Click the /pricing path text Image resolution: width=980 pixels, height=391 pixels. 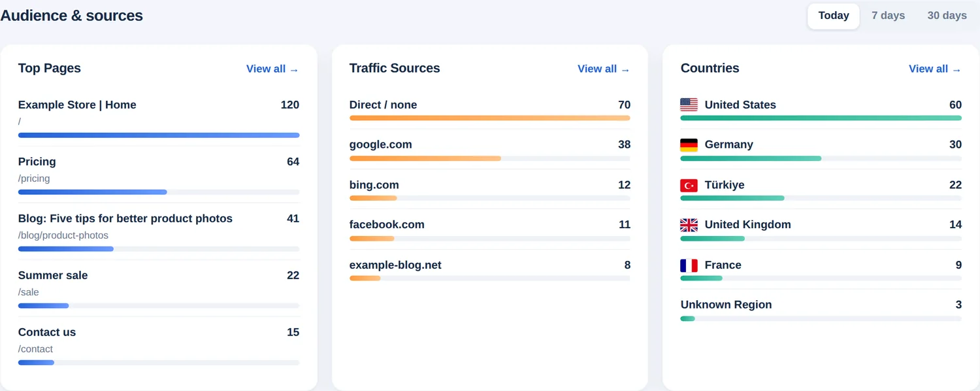[x=34, y=178]
